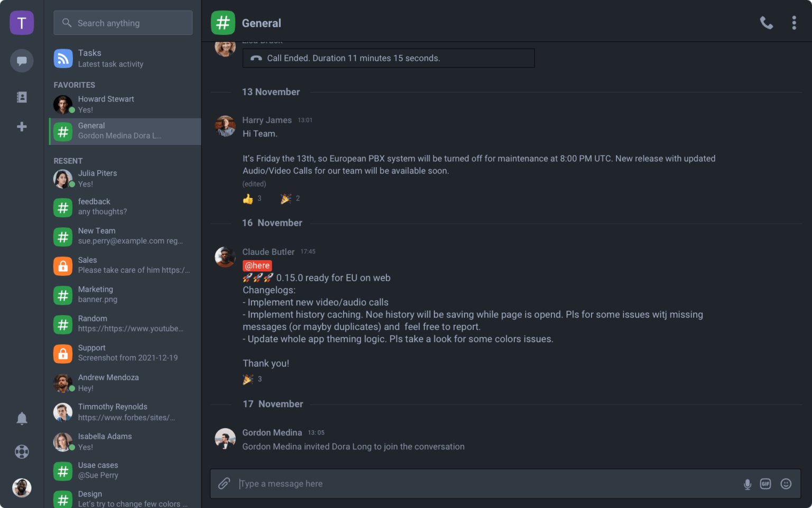Open the GIF picker icon
812x508 pixels.
766,484
